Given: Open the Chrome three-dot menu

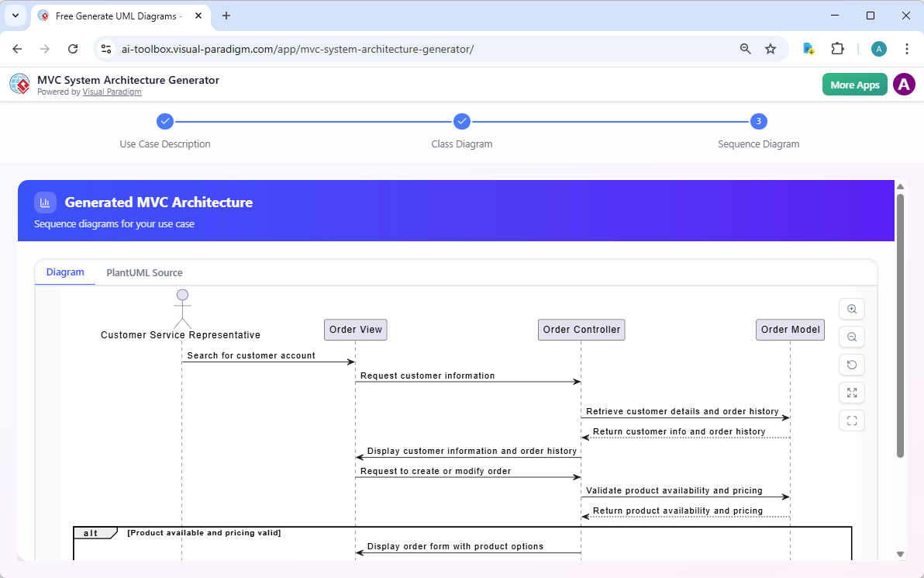Looking at the screenshot, I should (907, 48).
